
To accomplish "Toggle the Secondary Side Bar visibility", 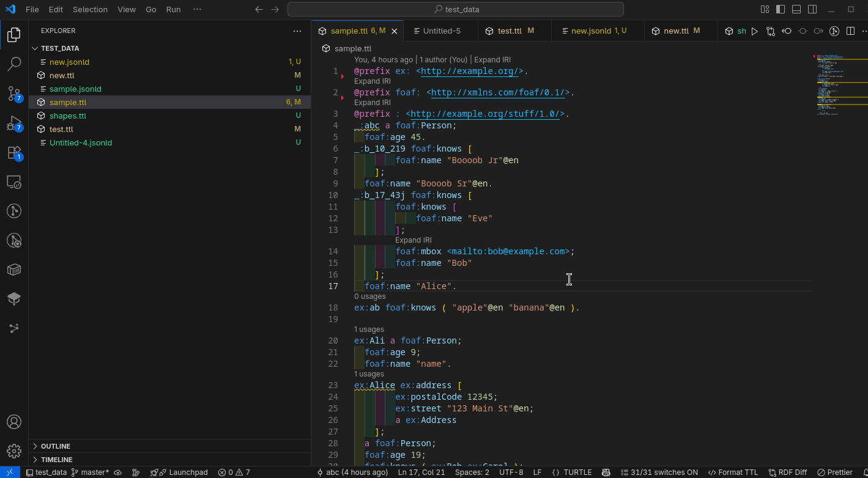I will pyautogui.click(x=812, y=9).
